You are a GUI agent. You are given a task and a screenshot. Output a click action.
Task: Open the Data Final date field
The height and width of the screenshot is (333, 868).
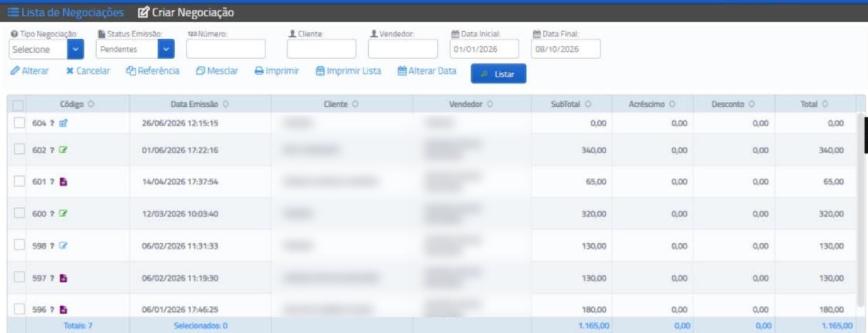coord(566,49)
